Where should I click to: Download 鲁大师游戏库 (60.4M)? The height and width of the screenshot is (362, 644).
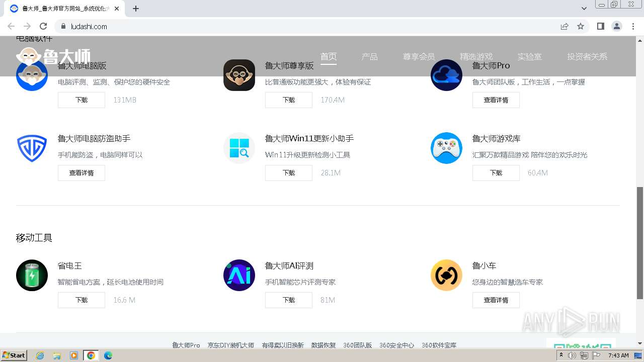click(496, 173)
